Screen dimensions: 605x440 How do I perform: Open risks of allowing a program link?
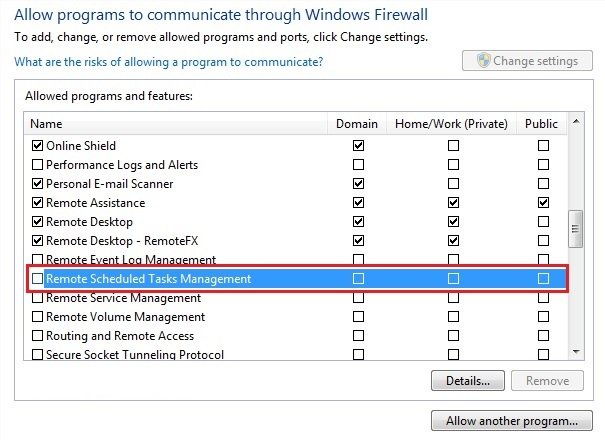[x=168, y=62]
